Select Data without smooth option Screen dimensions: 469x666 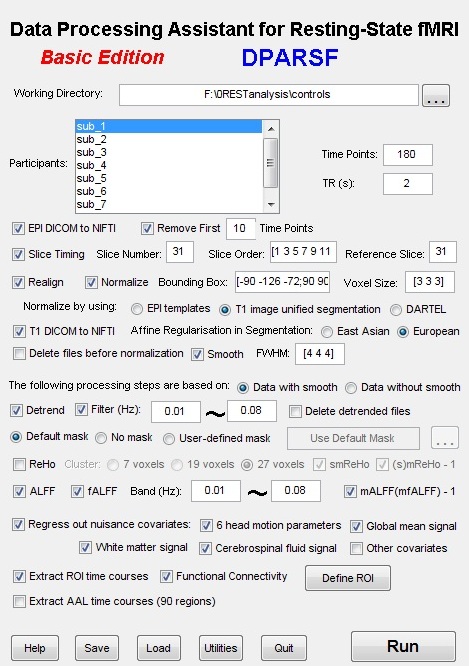(351, 388)
